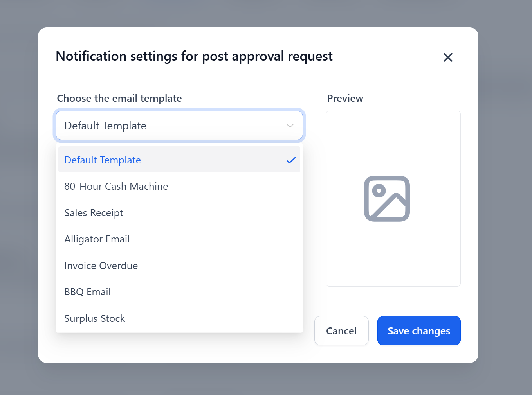
Task: Choose the BBQ Email template
Action: coord(87,292)
